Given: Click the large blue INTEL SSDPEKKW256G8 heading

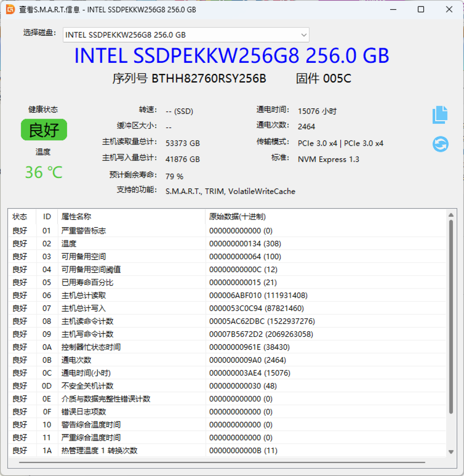Looking at the screenshot, I should pos(232,56).
